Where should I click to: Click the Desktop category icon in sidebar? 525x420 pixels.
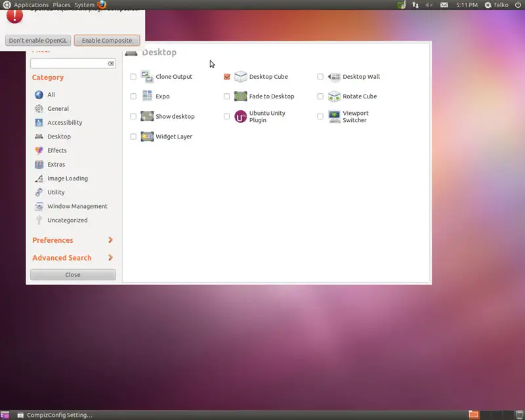(x=39, y=136)
